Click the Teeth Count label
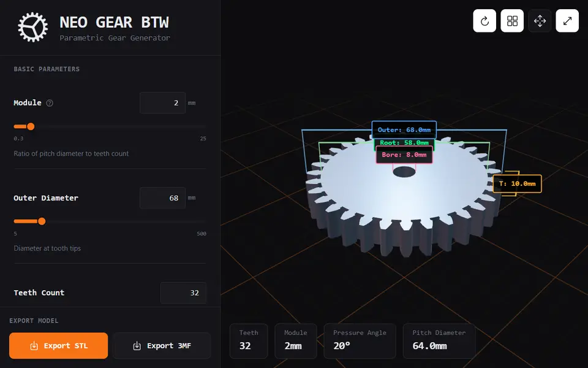The height and width of the screenshot is (368, 588). 39,293
